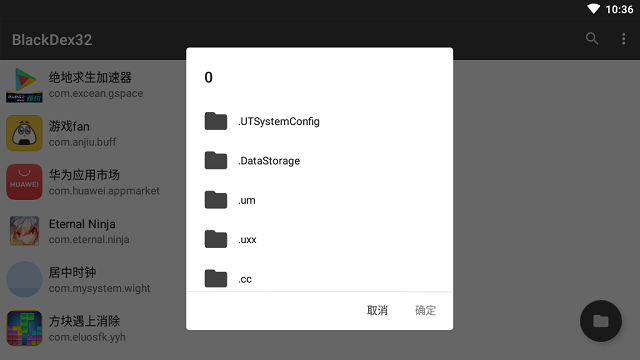
Task: Click the Wi-Fi status bar icon
Action: (x=593, y=9)
